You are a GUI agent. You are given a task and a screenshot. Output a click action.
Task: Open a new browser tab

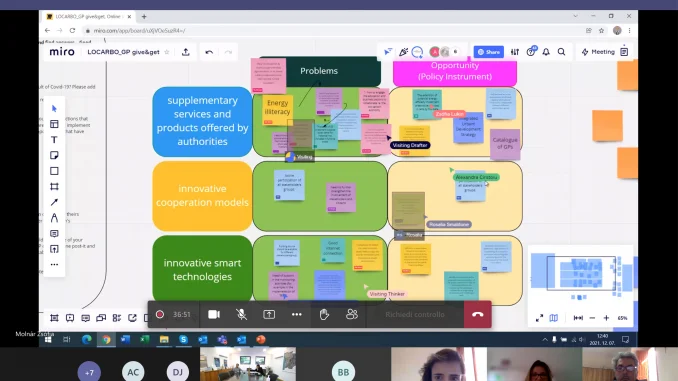(x=144, y=16)
